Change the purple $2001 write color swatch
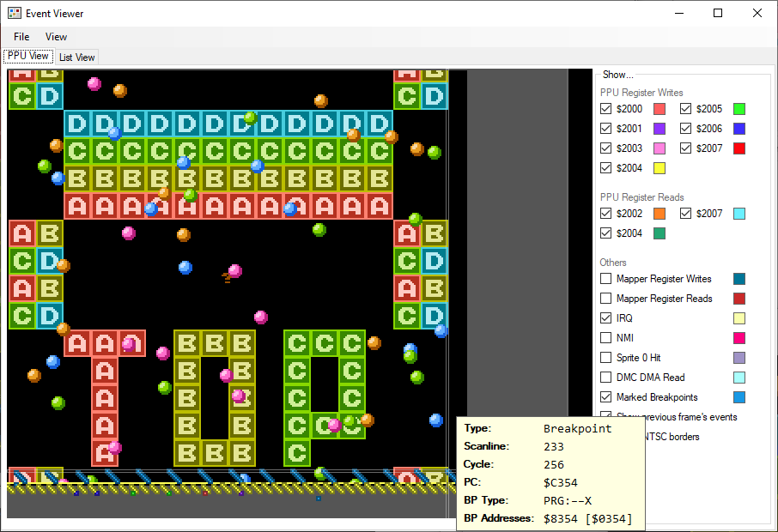 tap(659, 129)
